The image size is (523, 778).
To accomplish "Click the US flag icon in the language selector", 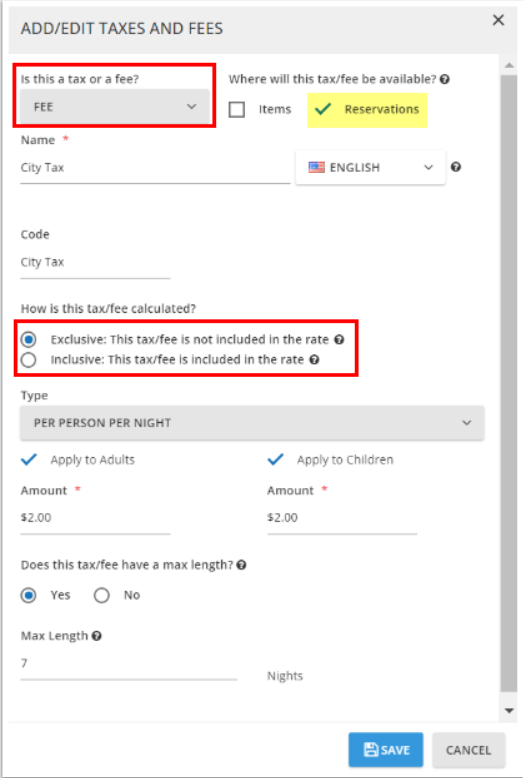I will point(317,167).
